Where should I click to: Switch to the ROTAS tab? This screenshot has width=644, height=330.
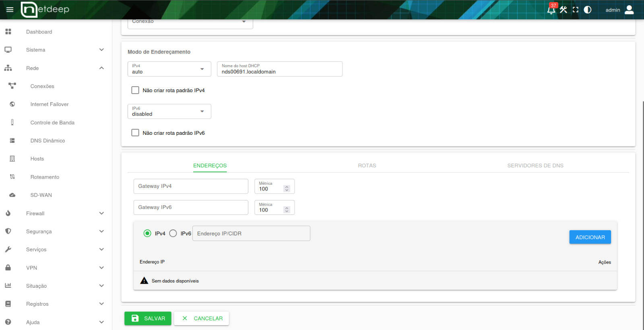tap(367, 165)
